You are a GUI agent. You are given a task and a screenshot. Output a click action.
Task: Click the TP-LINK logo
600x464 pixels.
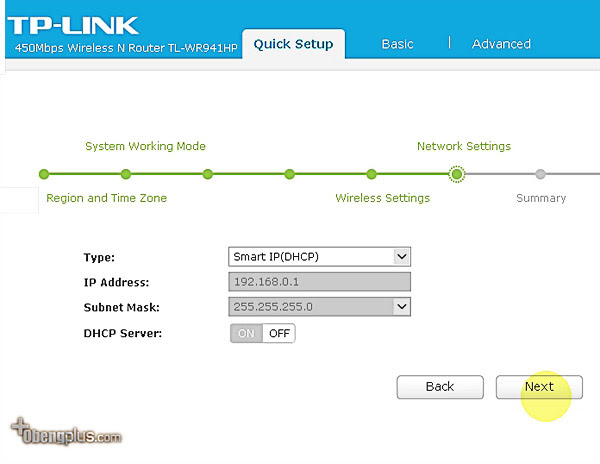tap(73, 26)
